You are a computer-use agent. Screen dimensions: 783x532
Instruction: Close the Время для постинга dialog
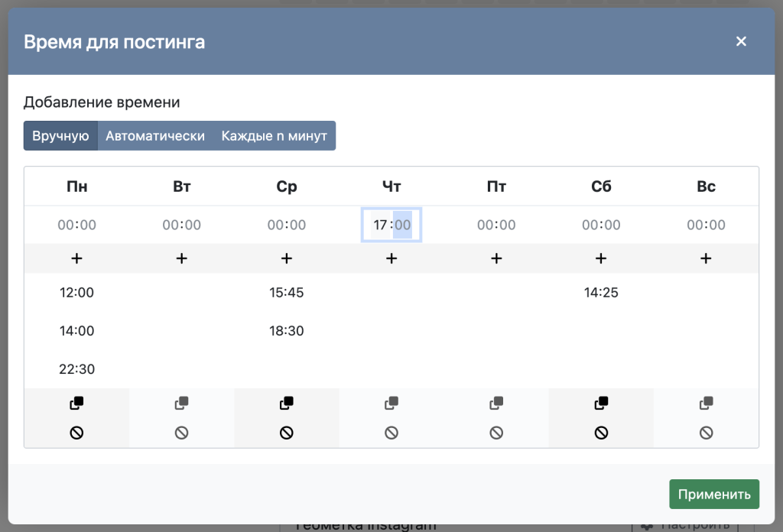pos(740,41)
